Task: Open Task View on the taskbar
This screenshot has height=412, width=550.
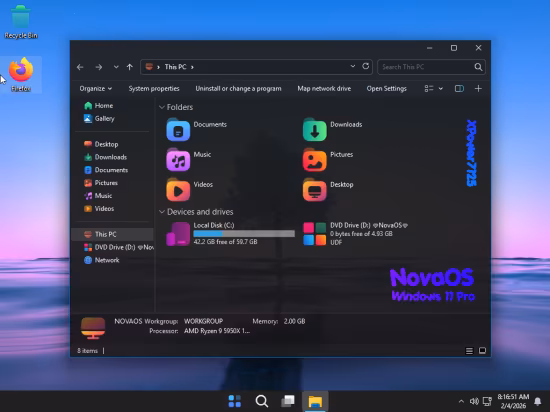Action: point(288,401)
